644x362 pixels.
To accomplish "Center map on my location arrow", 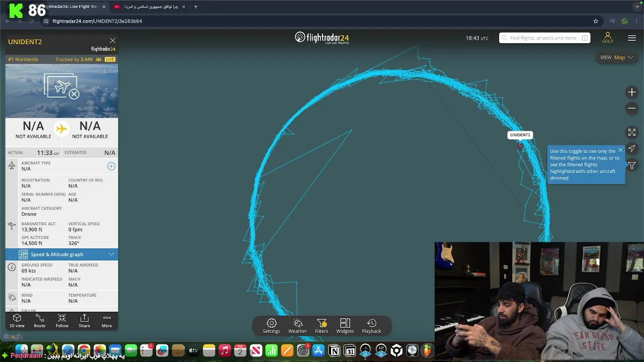I will pos(632,148).
